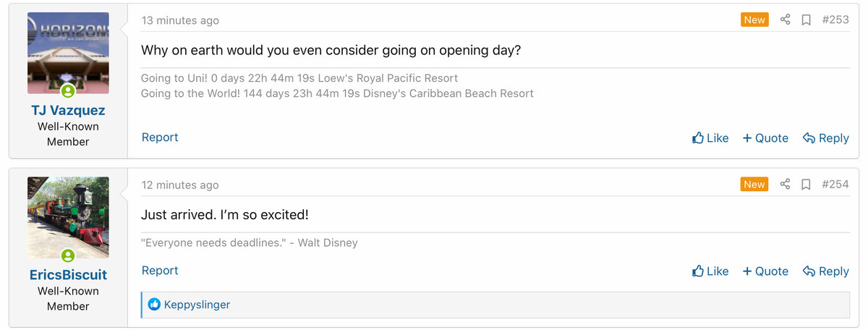Open post permalink #254
The height and width of the screenshot is (330, 868).
pos(835,185)
